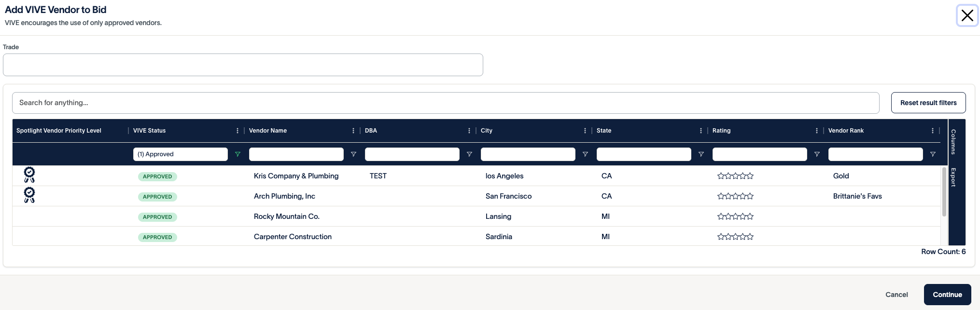Click the vendor table vertical scrollbar
Screen dimensions: 980x310
(x=944, y=192)
